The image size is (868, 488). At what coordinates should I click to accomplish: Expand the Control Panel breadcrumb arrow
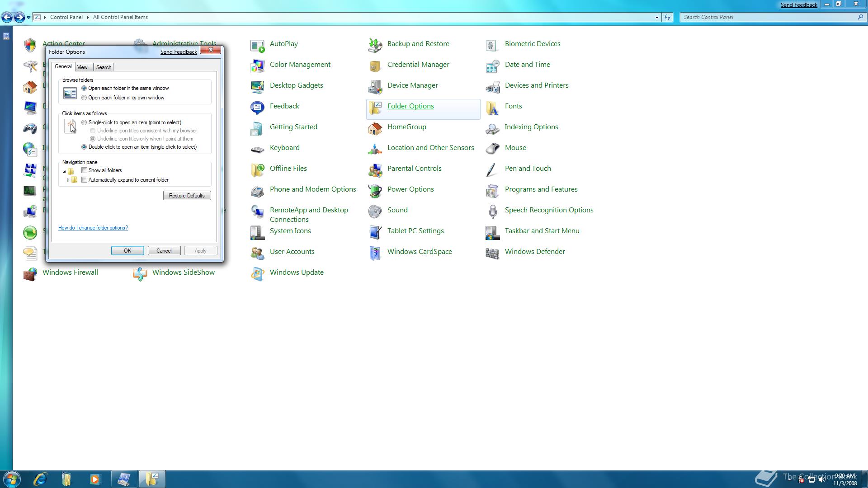88,17
